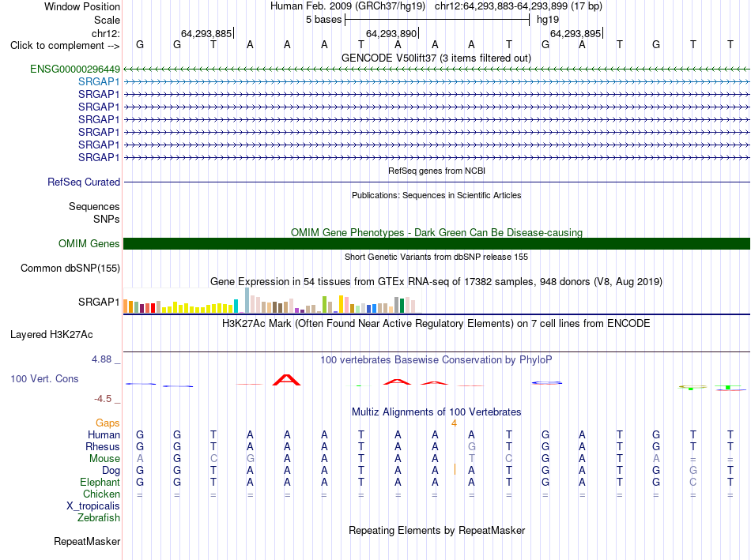Select the Dog species row label
Screen dimensions: 751x560
111,471
